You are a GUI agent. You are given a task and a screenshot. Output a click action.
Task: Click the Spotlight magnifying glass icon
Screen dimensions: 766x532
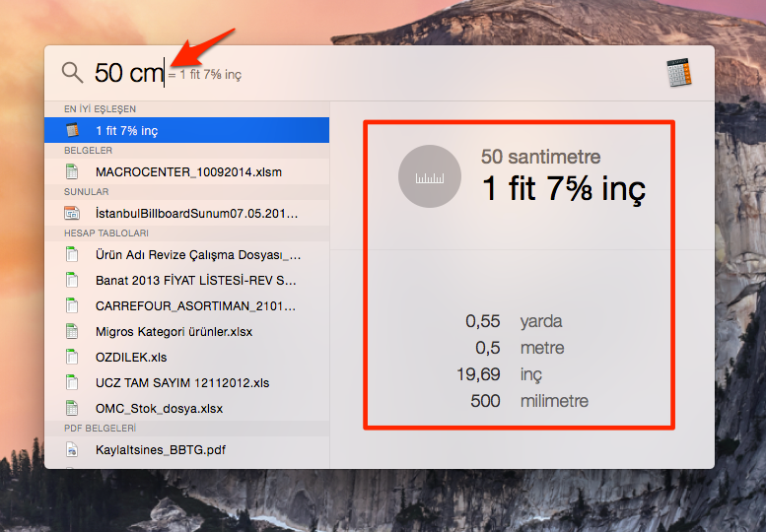[x=72, y=72]
